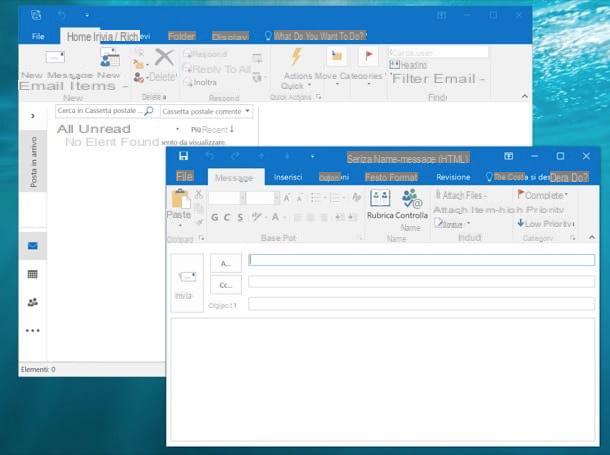Image resolution: width=610 pixels, height=455 pixels.
Task: Toggle underline S formatting button
Action: [240, 217]
